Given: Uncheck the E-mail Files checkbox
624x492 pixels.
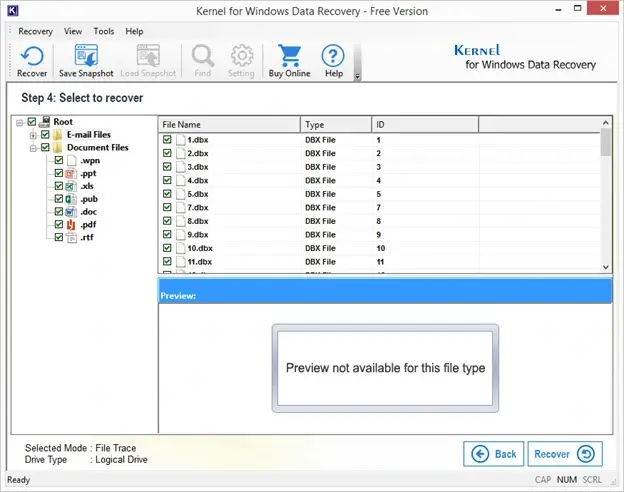Looking at the screenshot, I should [x=45, y=135].
